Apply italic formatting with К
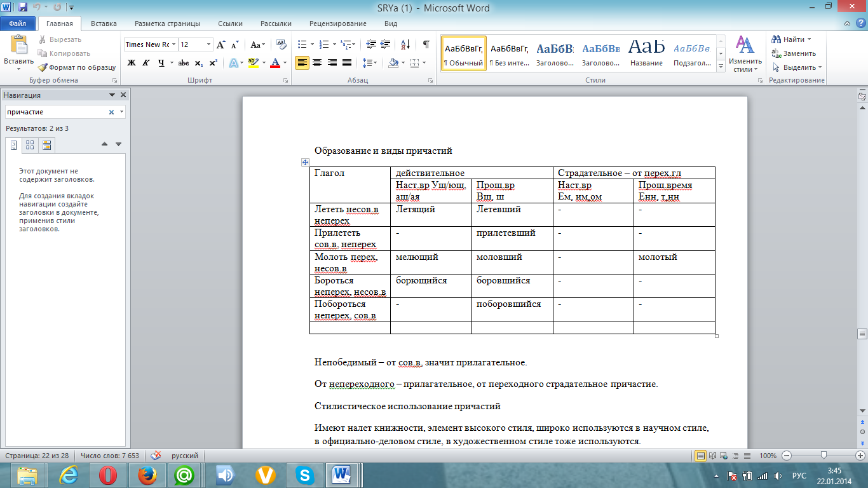 pos(146,63)
